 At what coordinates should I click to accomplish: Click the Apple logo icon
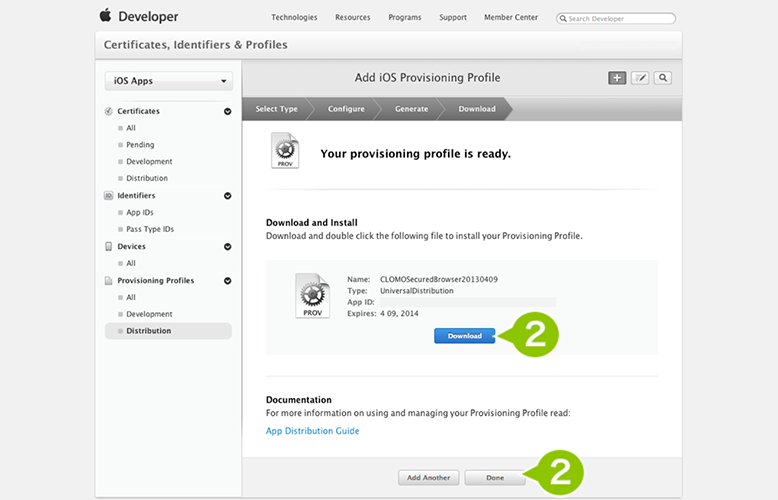click(x=105, y=15)
